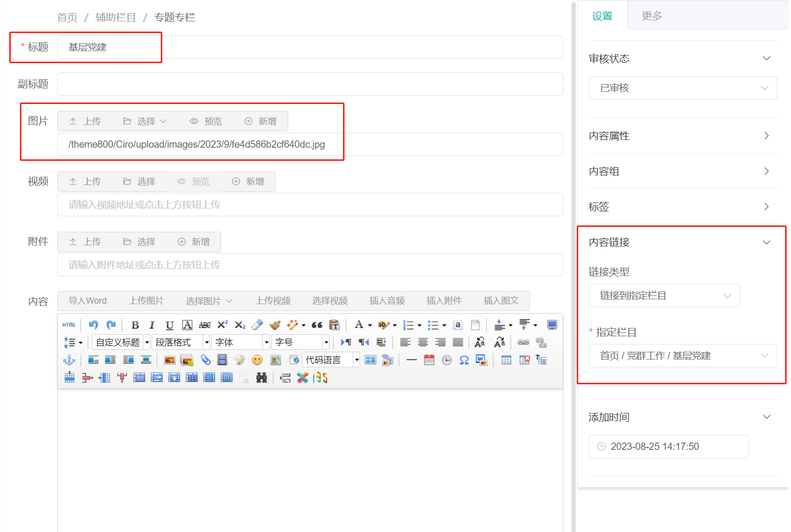The image size is (791, 532).
Task: Toggle italic formatting in the editor
Action: click(152, 325)
